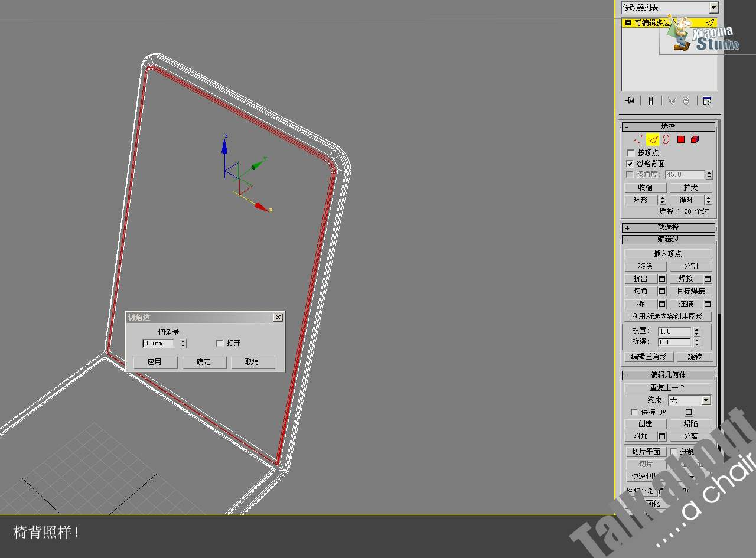
Task: Click the 连接 button
Action: tap(686, 304)
